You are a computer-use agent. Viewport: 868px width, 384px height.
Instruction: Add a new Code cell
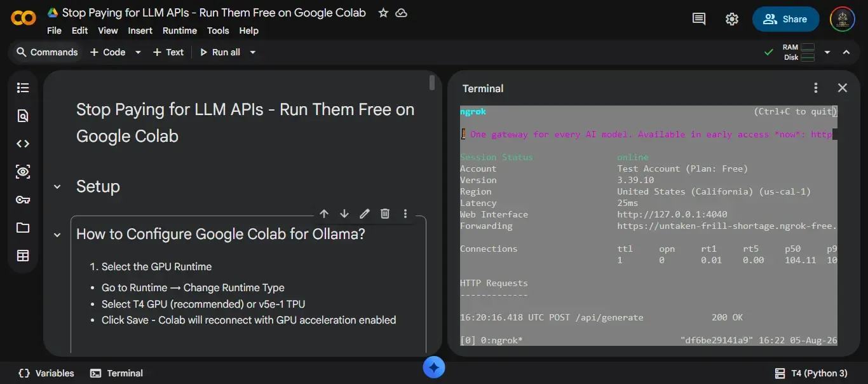(107, 52)
